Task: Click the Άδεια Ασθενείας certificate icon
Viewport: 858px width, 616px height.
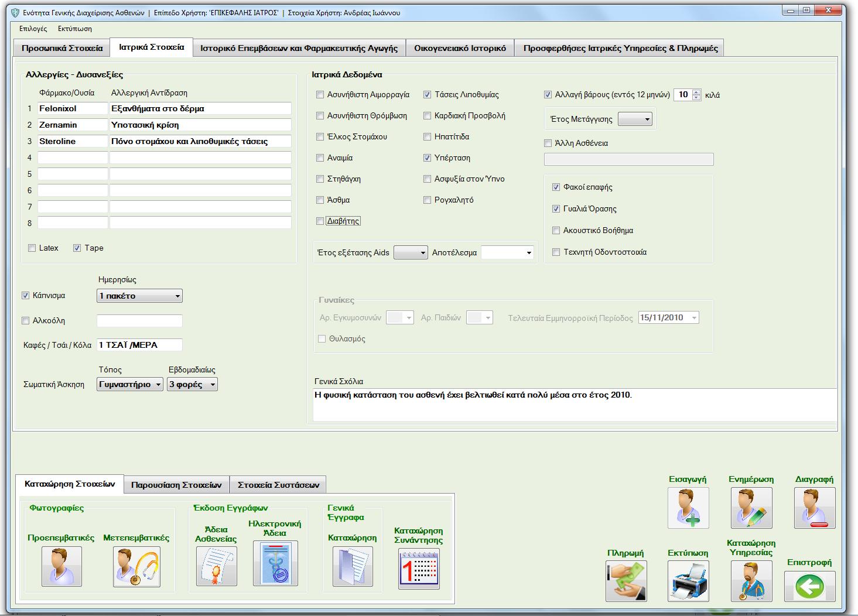Action: (216, 566)
